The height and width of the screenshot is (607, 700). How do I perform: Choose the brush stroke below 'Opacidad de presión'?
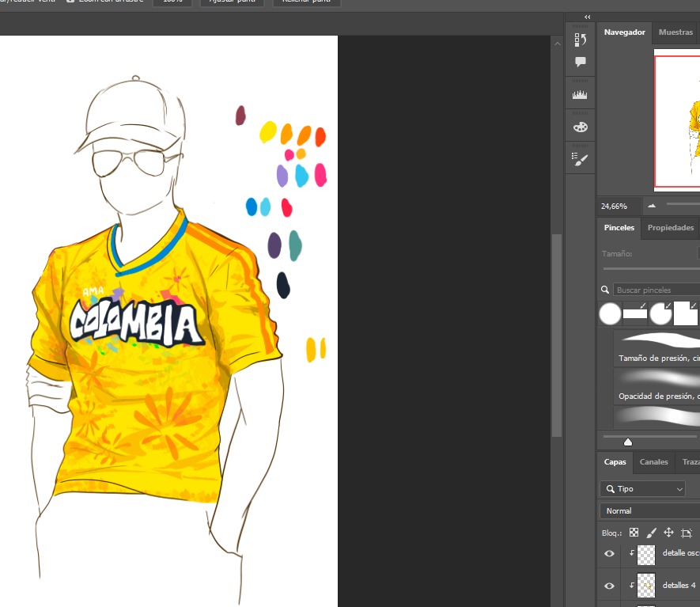click(656, 417)
